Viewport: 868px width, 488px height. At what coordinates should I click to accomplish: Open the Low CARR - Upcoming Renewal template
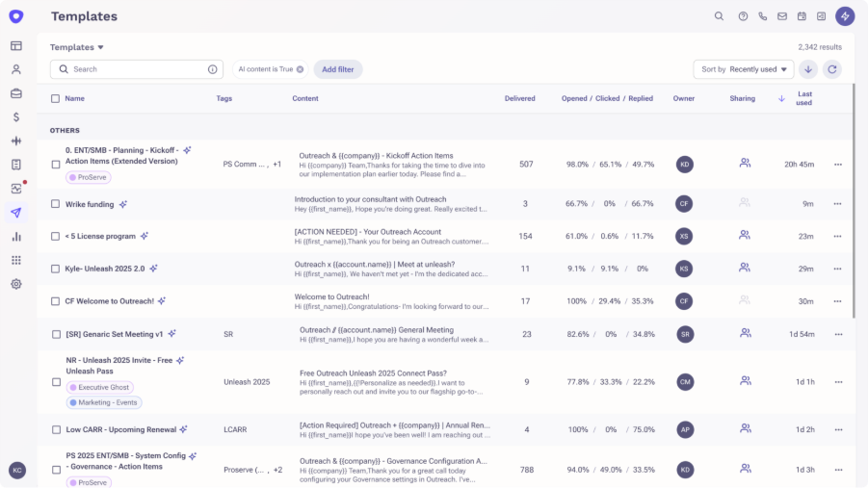tap(121, 430)
